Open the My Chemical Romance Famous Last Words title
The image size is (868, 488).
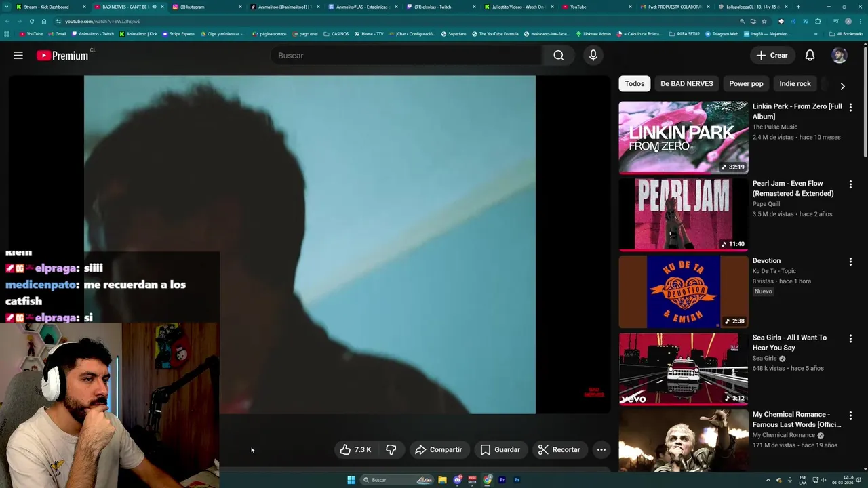click(x=797, y=420)
